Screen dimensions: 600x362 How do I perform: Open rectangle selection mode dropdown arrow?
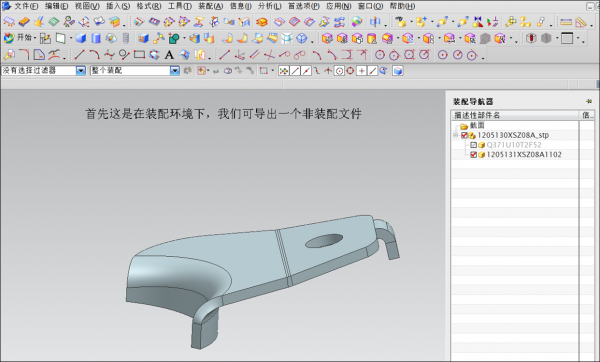click(x=272, y=71)
